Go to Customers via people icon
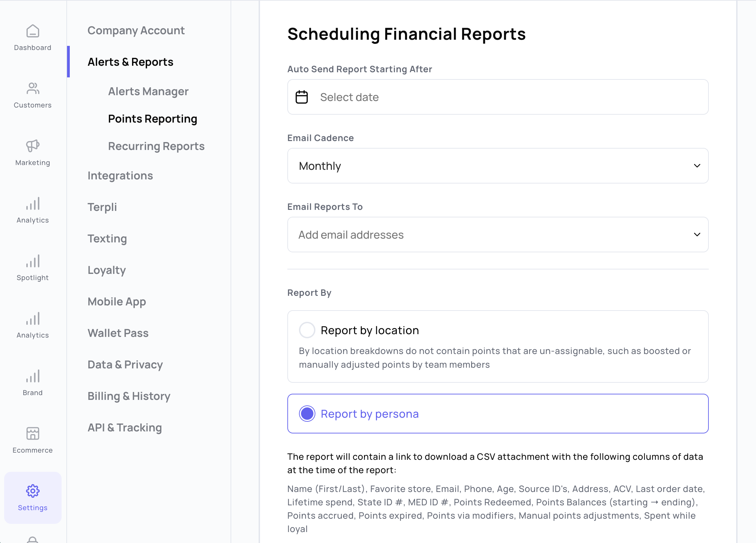Viewport: 756px width, 543px height. (x=33, y=89)
